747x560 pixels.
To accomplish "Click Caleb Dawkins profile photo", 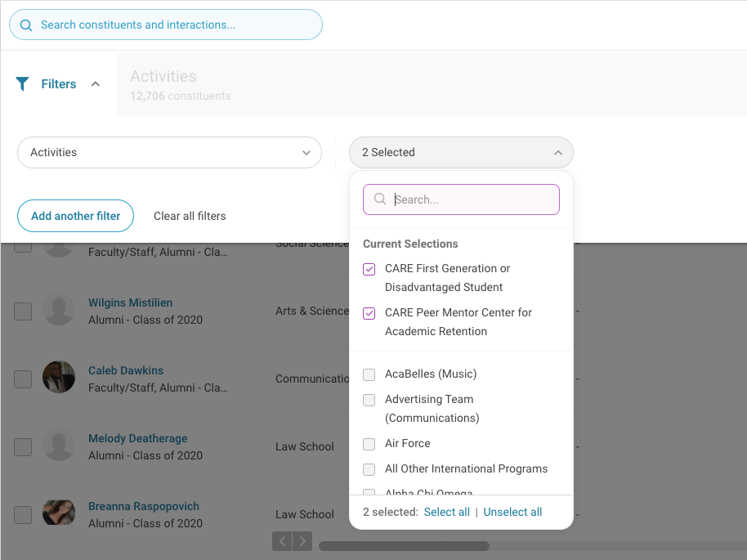I will 59,377.
